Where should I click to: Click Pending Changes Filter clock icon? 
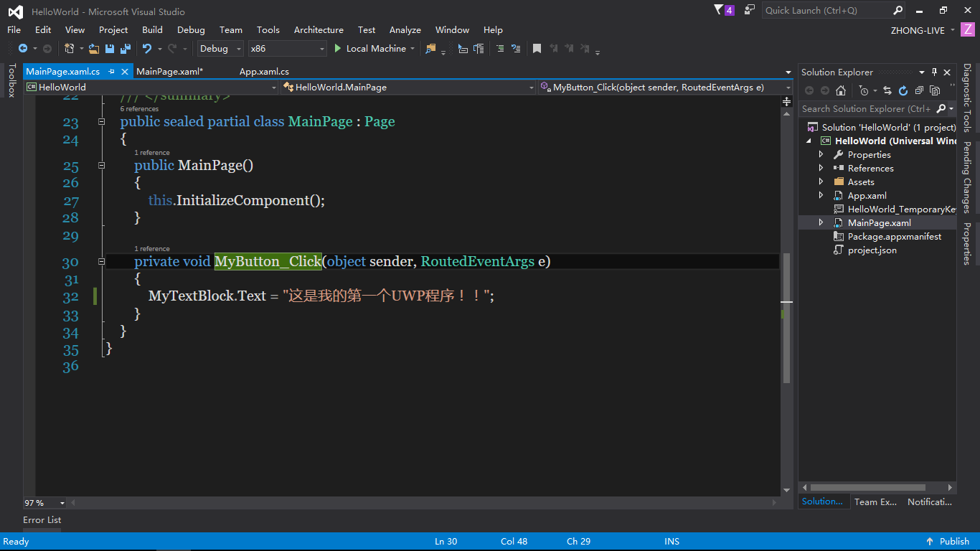864,90
